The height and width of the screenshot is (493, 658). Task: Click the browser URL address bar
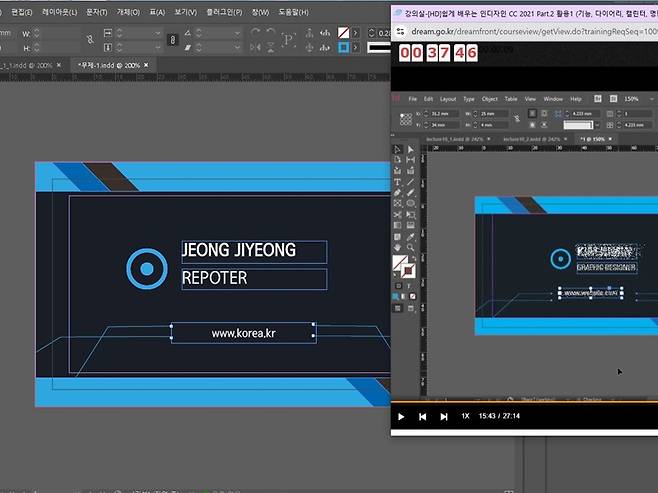tap(520, 30)
